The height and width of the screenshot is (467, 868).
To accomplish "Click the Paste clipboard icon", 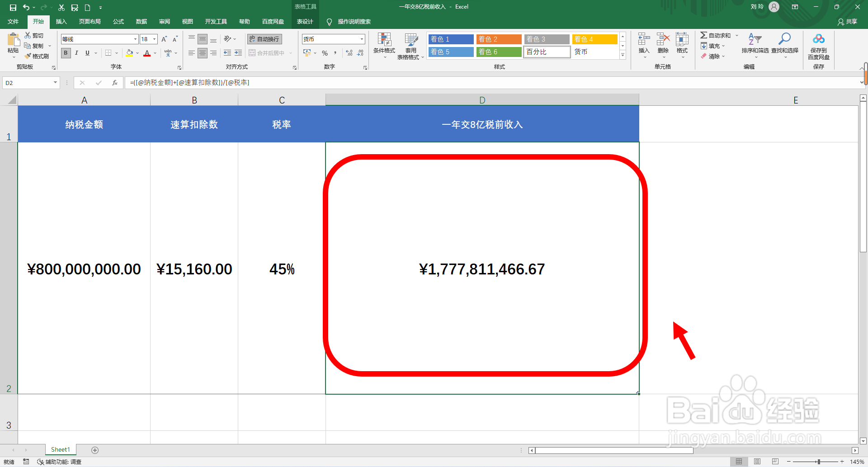I will point(13,39).
